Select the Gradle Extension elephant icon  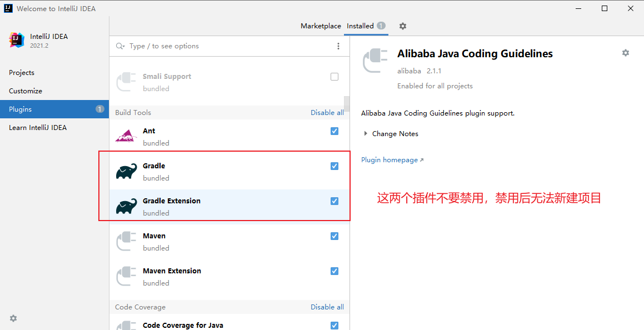(126, 207)
